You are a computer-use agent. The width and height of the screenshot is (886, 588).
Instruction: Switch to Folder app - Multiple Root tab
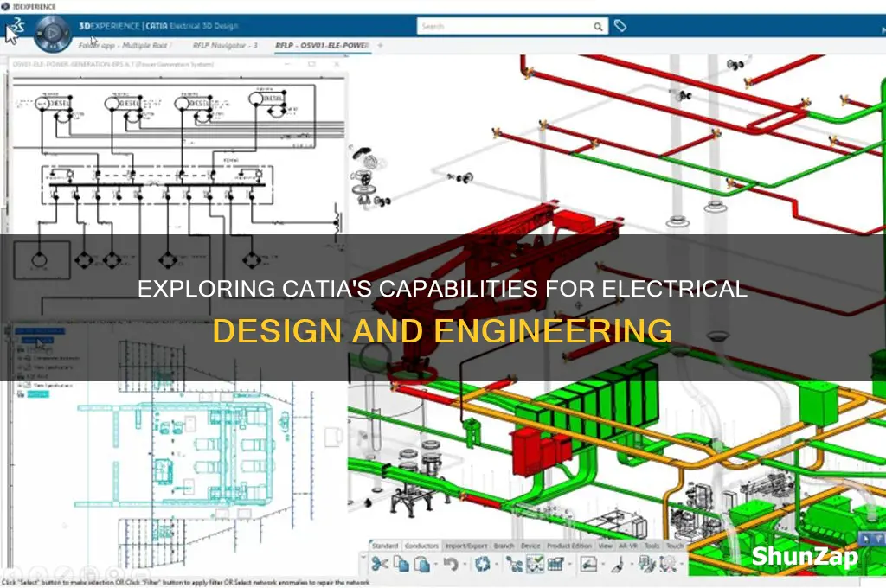tap(123, 45)
